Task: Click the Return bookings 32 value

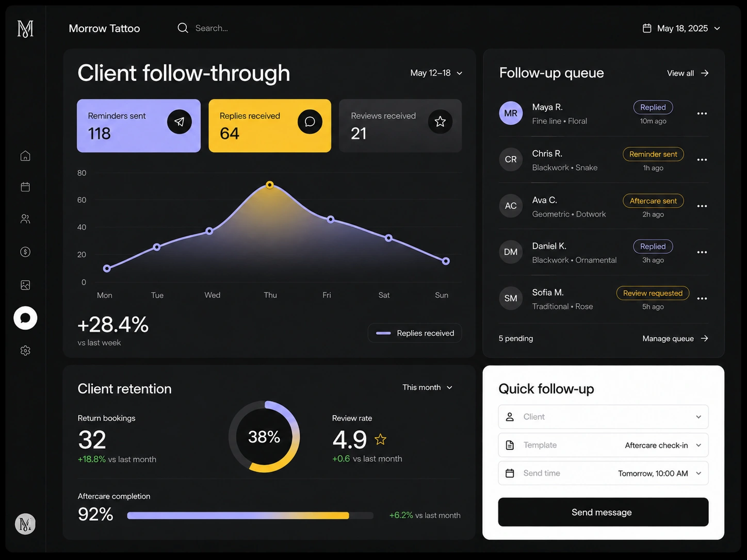Action: 92,440
